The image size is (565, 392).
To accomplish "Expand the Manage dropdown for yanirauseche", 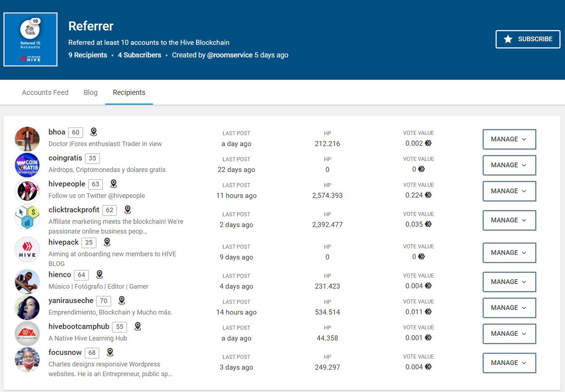I will pos(509,308).
